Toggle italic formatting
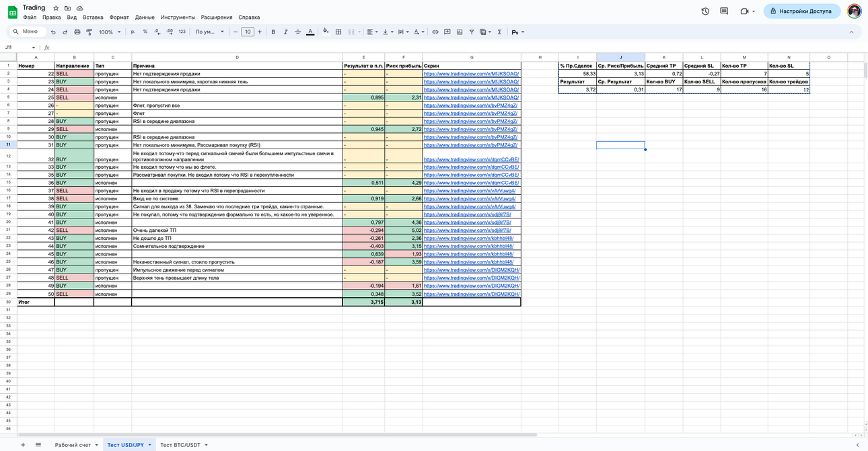 coord(285,32)
